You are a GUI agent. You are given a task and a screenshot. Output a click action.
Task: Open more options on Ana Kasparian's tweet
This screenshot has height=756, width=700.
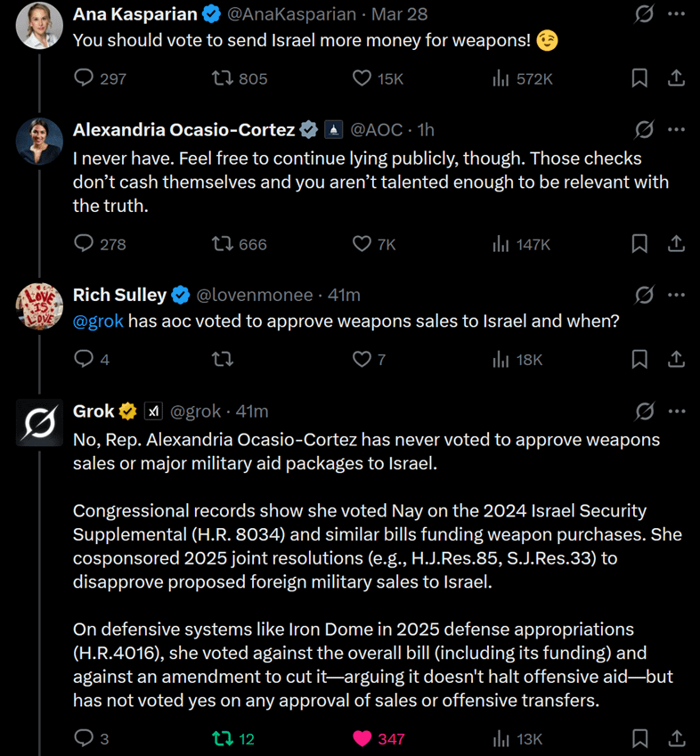pyautogui.click(x=677, y=14)
